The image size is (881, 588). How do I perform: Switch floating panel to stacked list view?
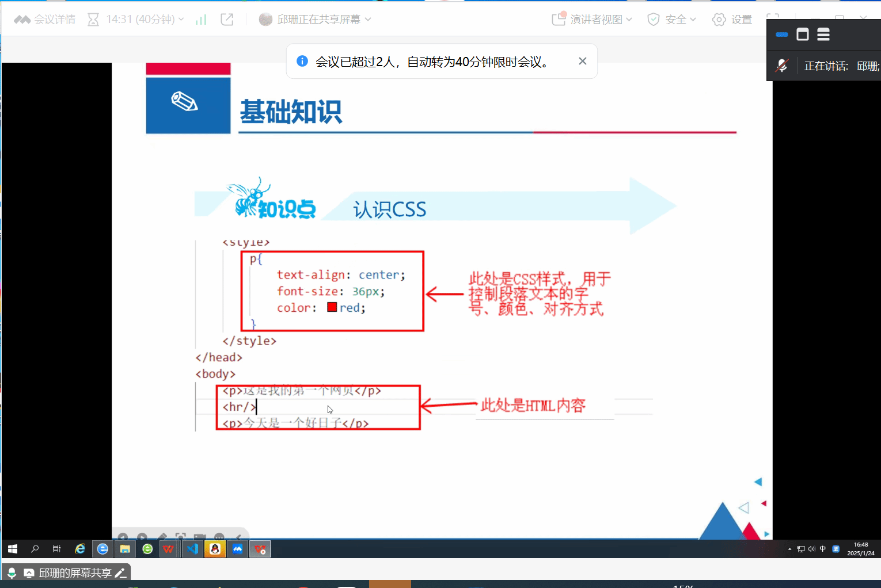coord(823,35)
